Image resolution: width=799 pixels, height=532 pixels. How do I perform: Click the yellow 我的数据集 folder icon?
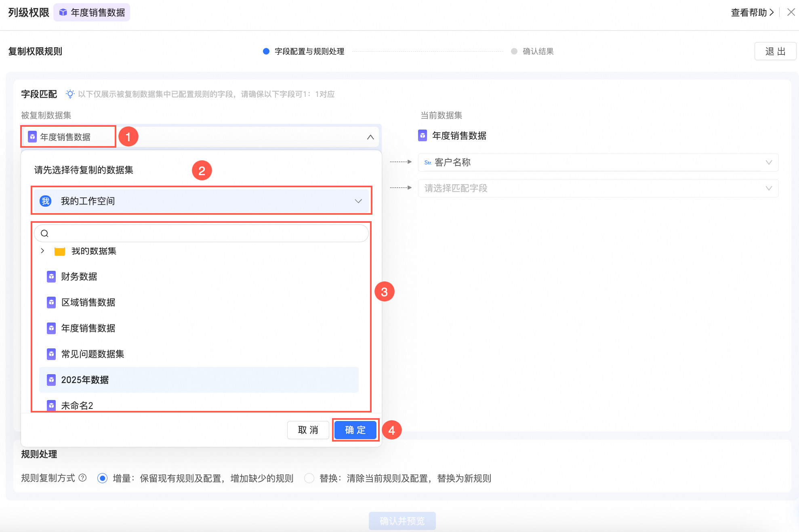(x=60, y=251)
